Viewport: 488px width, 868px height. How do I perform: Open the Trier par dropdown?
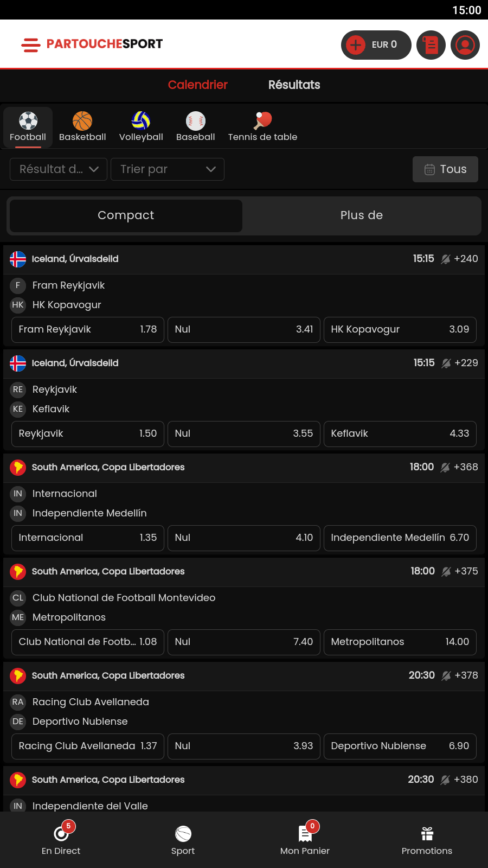coord(168,169)
